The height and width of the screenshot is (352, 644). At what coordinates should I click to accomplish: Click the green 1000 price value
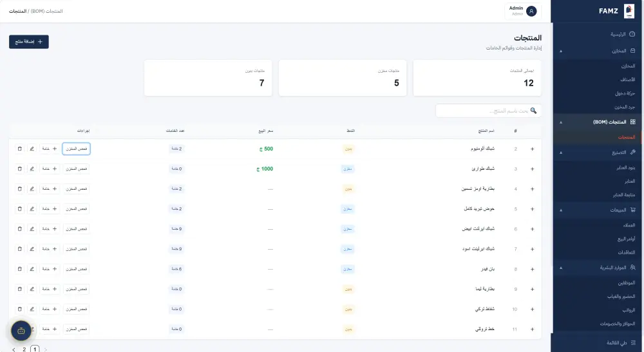[x=265, y=169]
